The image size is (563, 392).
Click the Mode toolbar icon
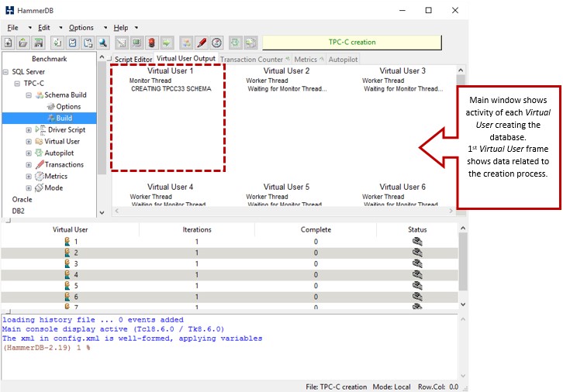(250, 43)
